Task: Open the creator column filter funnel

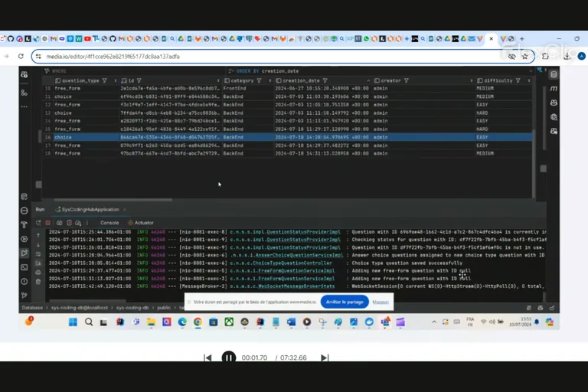Action: [x=406, y=80]
